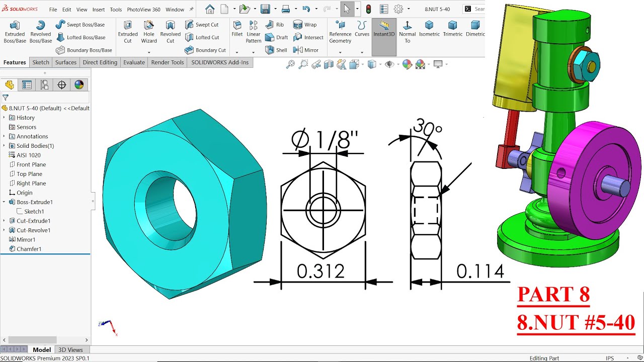The image size is (644, 362).
Task: Activate the Section View icon
Action: pyautogui.click(x=329, y=64)
